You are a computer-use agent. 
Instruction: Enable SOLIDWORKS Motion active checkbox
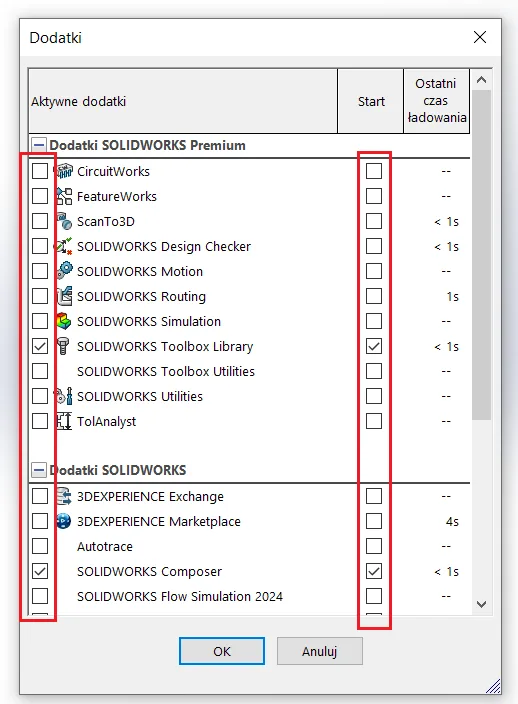(x=40, y=271)
